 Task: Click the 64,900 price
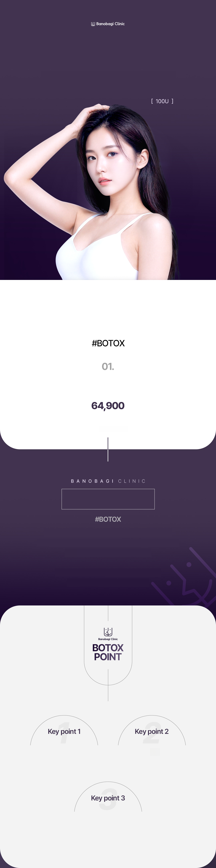click(x=108, y=406)
